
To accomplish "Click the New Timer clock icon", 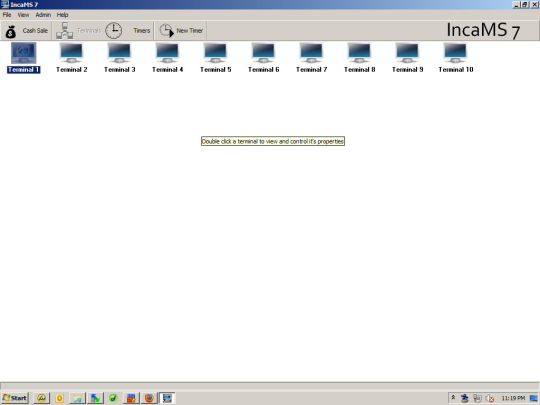I will pos(166,31).
